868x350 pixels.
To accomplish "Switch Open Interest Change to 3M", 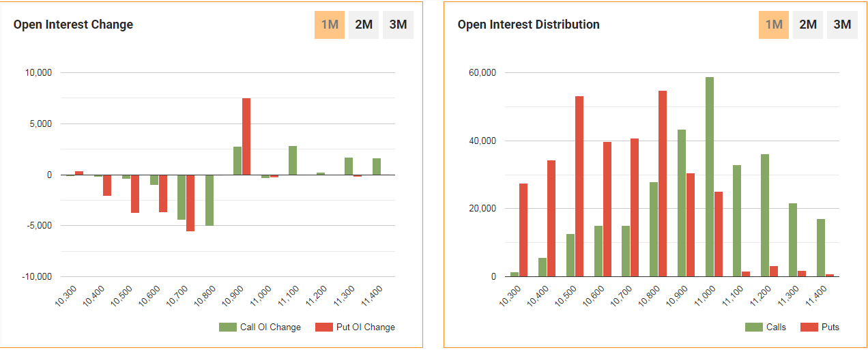I will [398, 25].
